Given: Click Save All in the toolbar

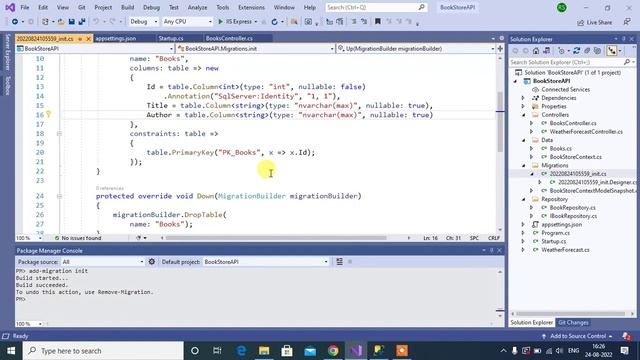Looking at the screenshot, I should (82, 22).
